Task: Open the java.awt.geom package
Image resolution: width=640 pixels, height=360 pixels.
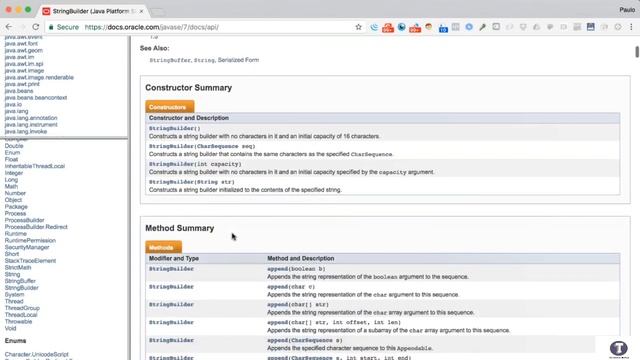Action: click(x=24, y=50)
